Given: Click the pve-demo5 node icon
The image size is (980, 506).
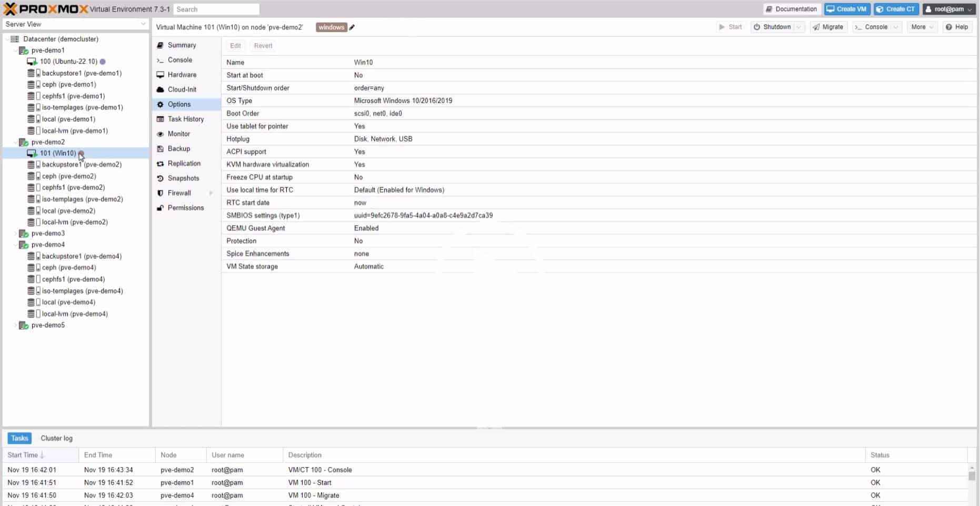Looking at the screenshot, I should pos(24,326).
